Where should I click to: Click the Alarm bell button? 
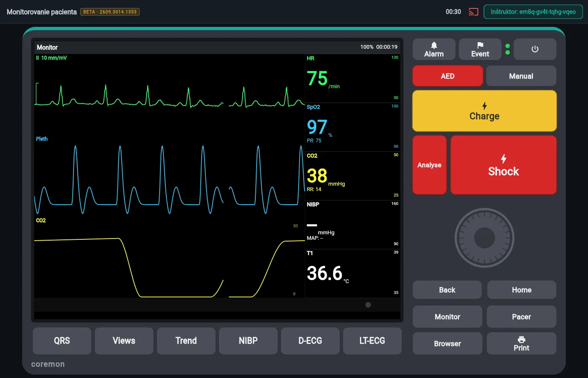(434, 49)
